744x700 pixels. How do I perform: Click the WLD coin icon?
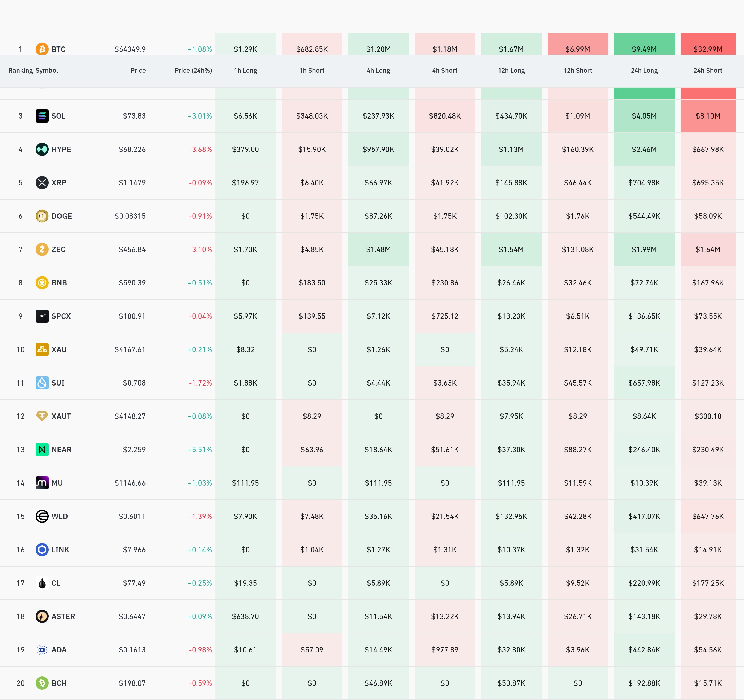[x=42, y=516]
